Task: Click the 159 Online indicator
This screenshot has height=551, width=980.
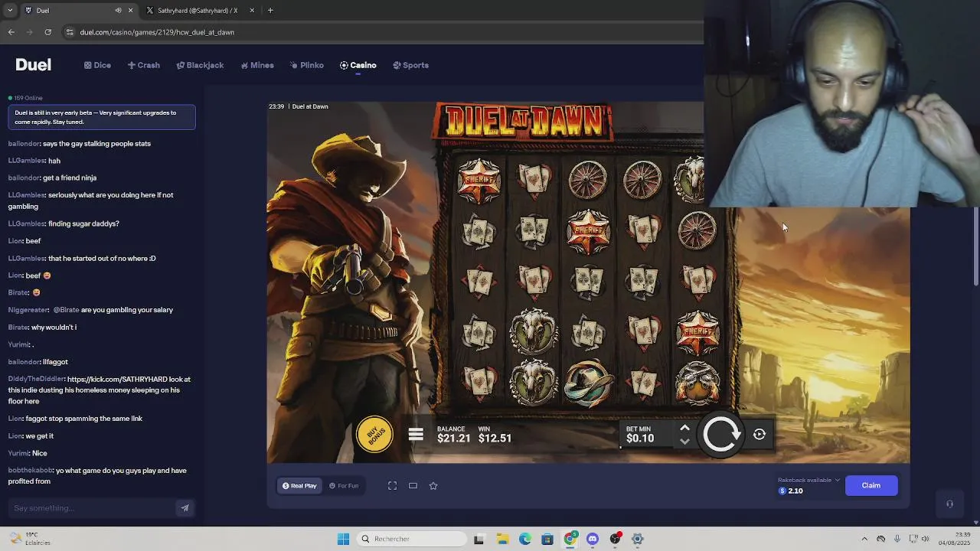Action: 25,98
